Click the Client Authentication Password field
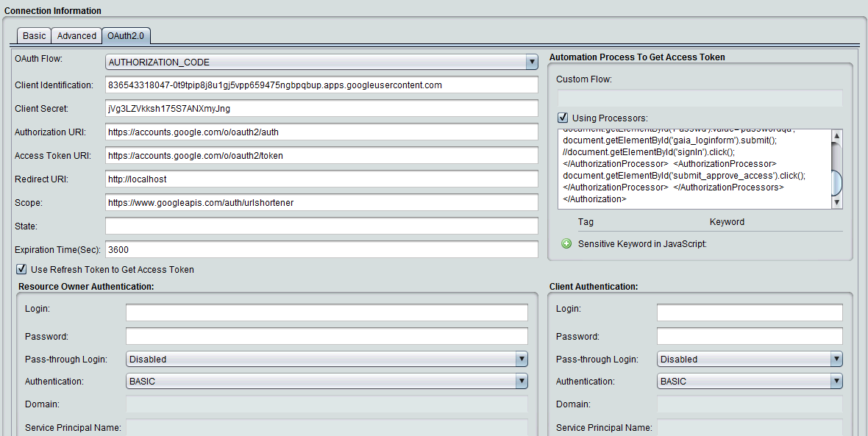This screenshot has height=436, width=868. click(749, 336)
